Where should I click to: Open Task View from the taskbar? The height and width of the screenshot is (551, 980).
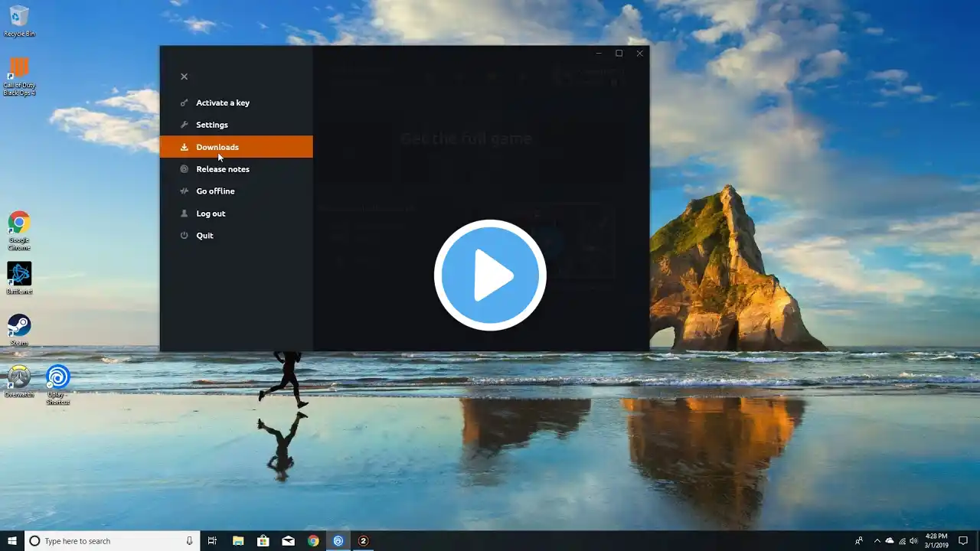coord(212,541)
